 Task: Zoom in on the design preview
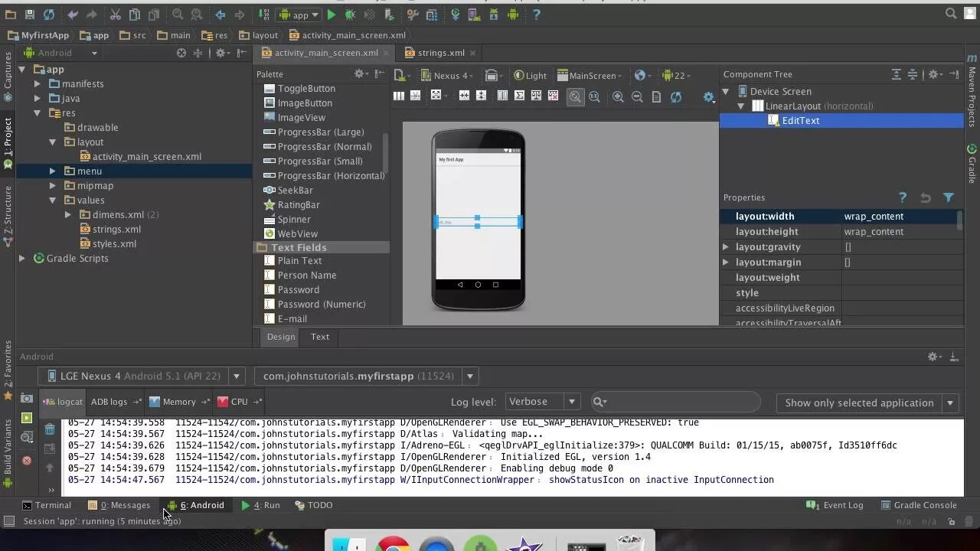coord(618,96)
